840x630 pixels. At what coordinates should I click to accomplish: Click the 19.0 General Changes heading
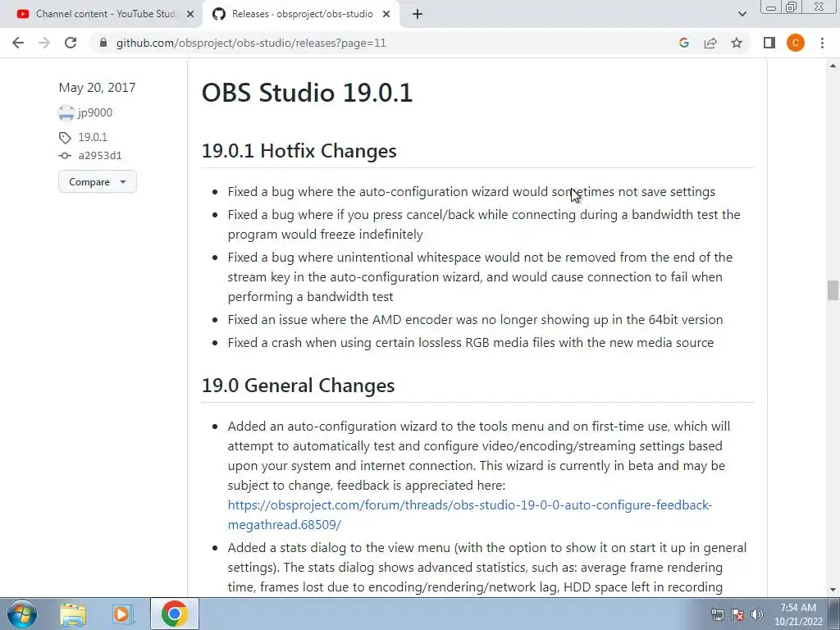click(x=298, y=386)
